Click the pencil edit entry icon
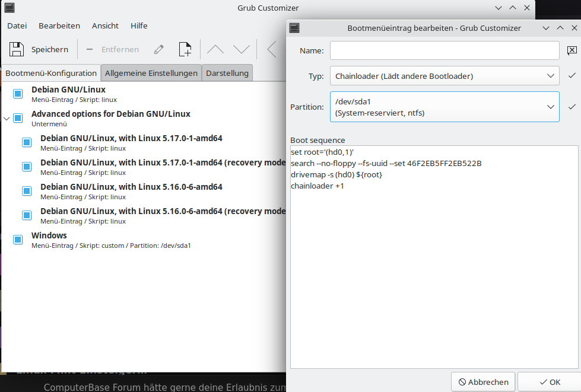The width and height of the screenshot is (581, 392). [159, 49]
